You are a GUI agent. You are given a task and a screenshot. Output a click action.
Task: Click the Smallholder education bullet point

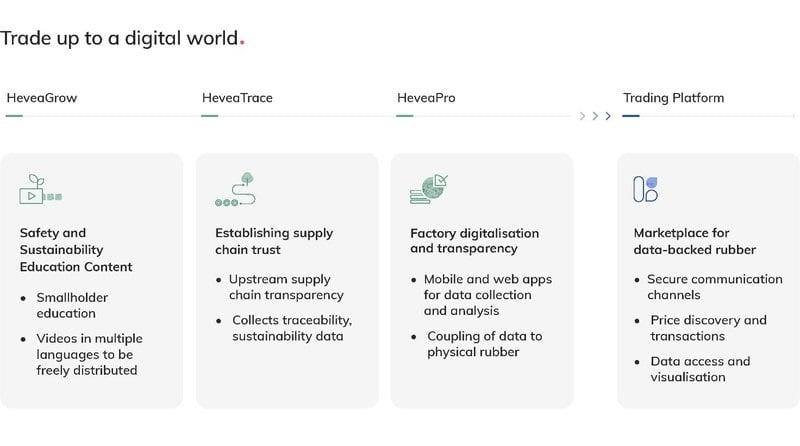coord(72,307)
